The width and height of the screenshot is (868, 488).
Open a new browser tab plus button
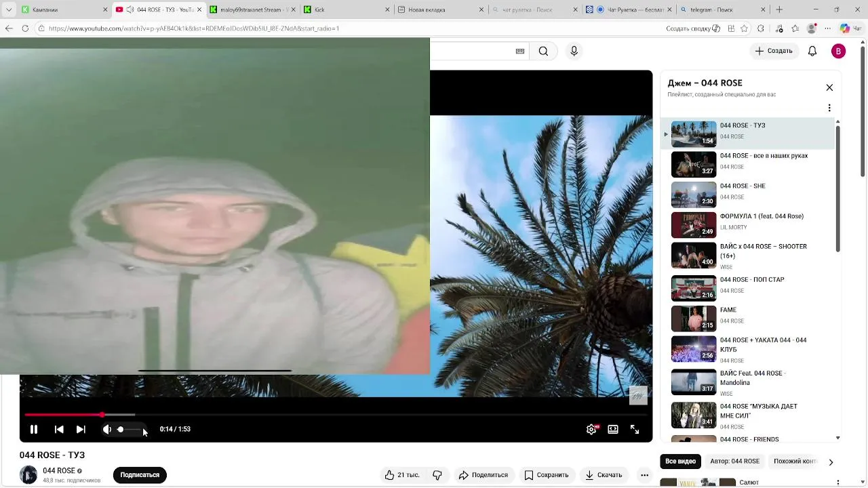[x=779, y=9]
